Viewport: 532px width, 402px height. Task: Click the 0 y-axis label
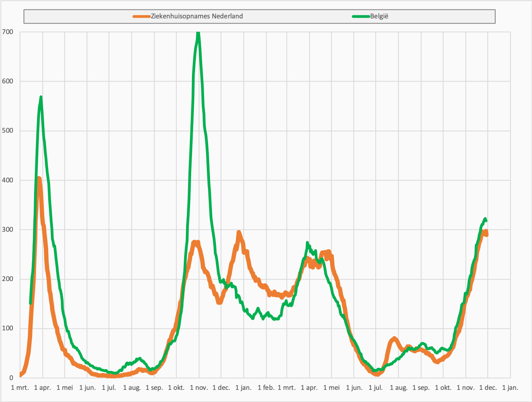point(11,378)
